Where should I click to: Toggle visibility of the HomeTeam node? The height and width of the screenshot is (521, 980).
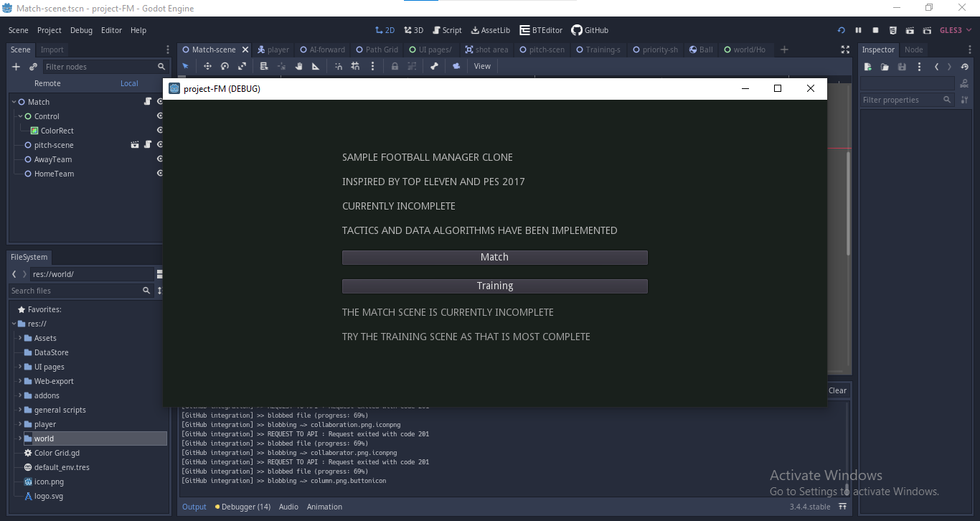pyautogui.click(x=159, y=173)
